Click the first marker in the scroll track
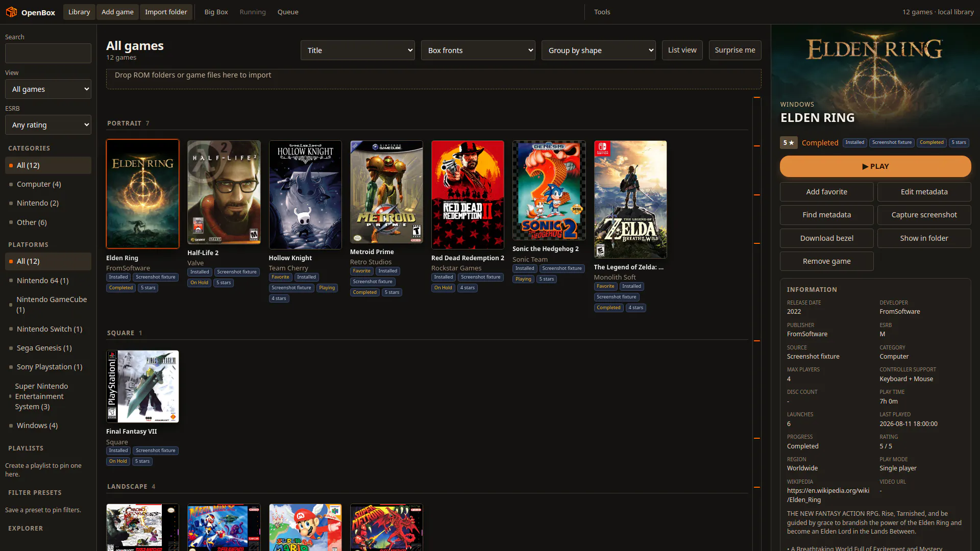980x551 pixels. coord(757,97)
